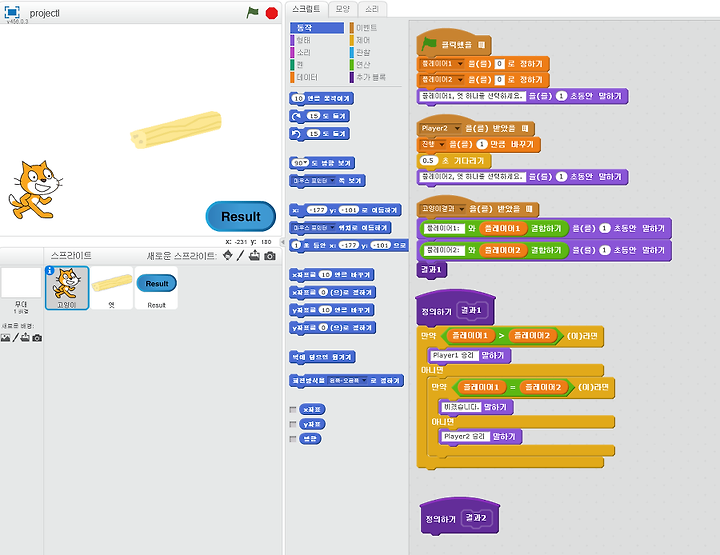The width and height of the screenshot is (720, 555).
Task: Take new backdrop from camera icon under stage
Action: coord(37,338)
